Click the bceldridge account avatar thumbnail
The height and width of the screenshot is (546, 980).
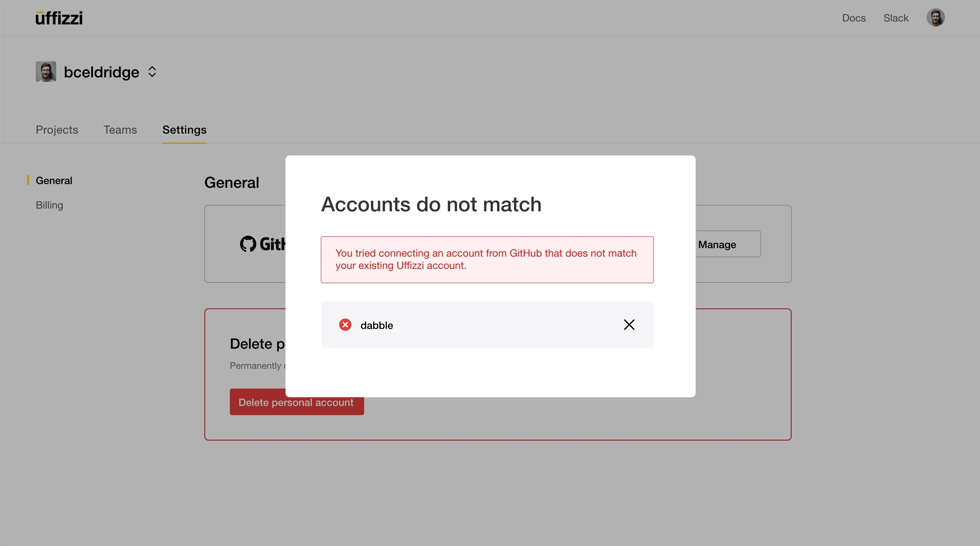(46, 72)
